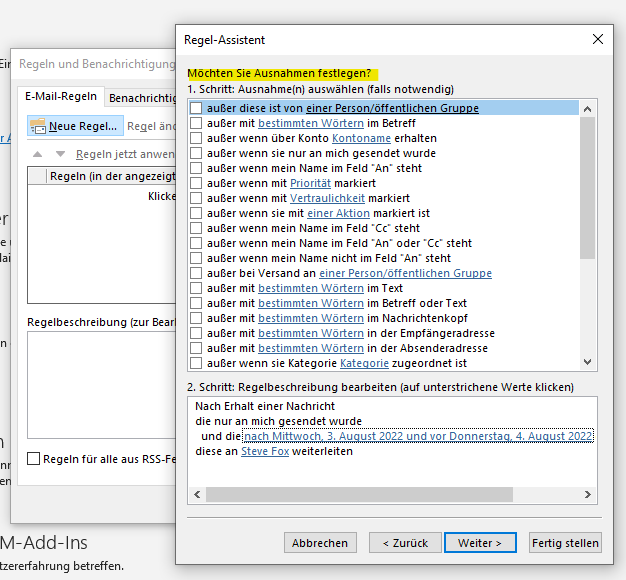This screenshot has height=580, width=626.
Task: Click 'Steve Fox' recipient link
Action: point(265,451)
